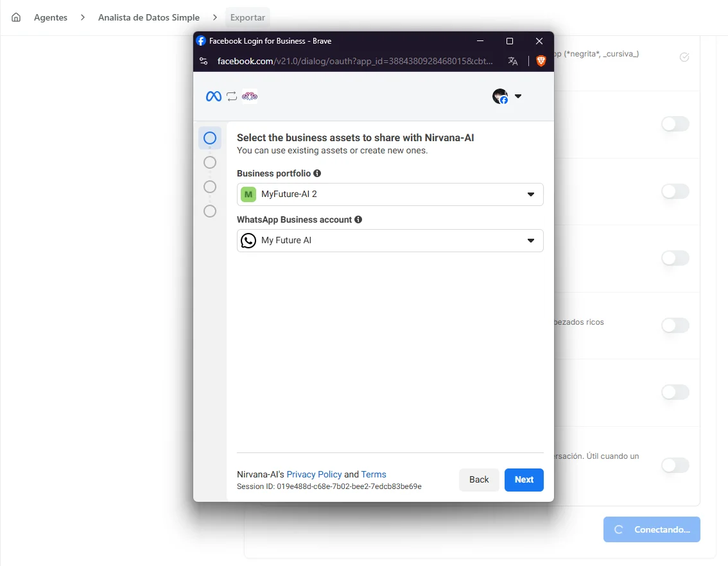Click the Conectando loading spinner icon

(x=618, y=529)
